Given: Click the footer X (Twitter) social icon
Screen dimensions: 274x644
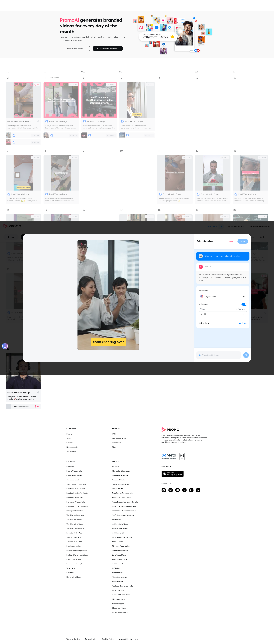Looking at the screenshot, I should point(184,490).
